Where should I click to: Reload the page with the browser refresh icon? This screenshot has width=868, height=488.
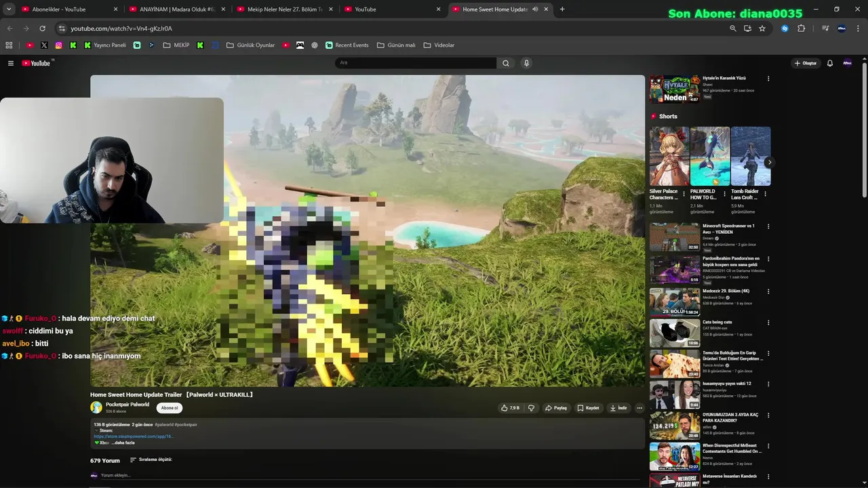pos(42,28)
